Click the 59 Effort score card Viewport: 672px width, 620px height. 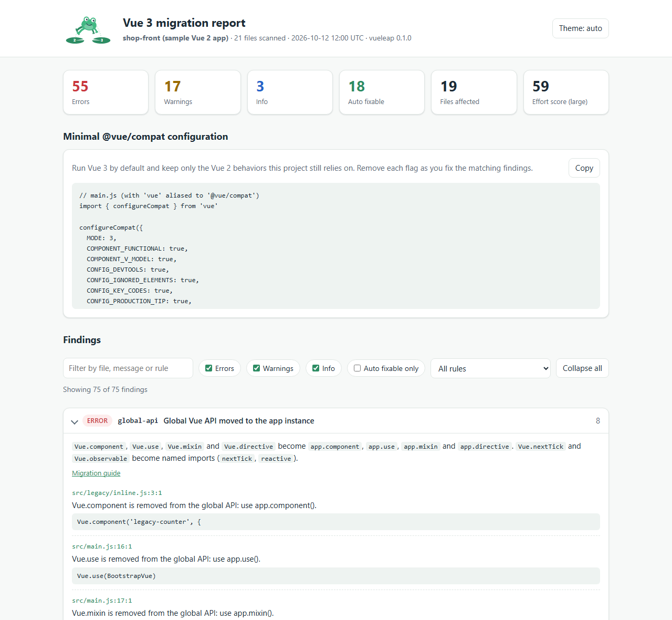click(x=566, y=92)
